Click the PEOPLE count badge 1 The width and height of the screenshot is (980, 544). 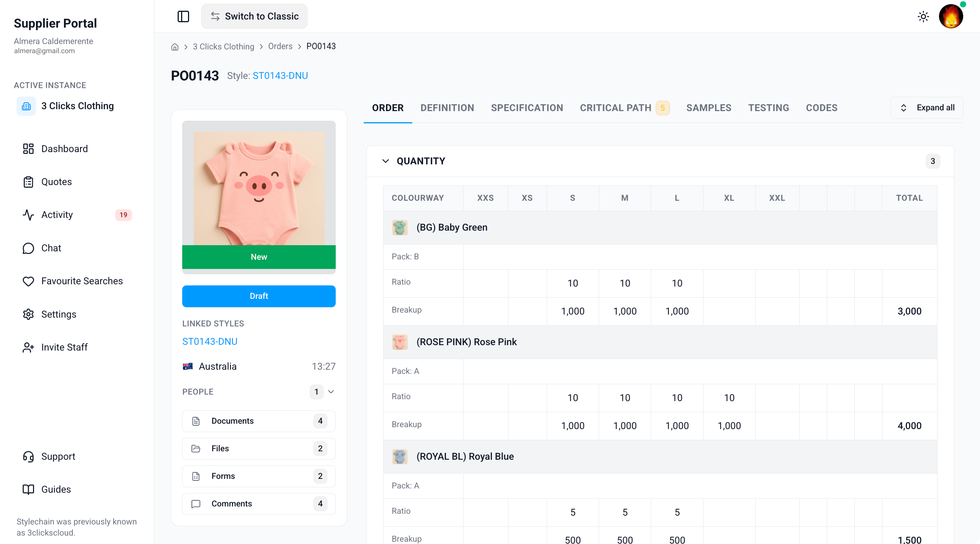tap(316, 392)
